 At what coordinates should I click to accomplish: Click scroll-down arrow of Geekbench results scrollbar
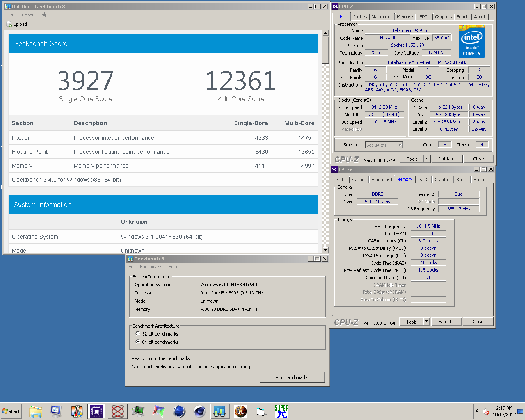pos(326,250)
